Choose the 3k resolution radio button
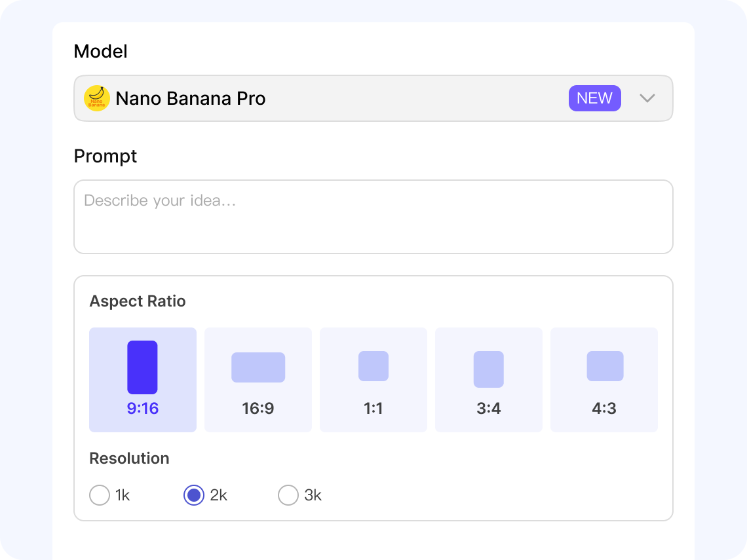The width and height of the screenshot is (747, 560). tap(288, 495)
